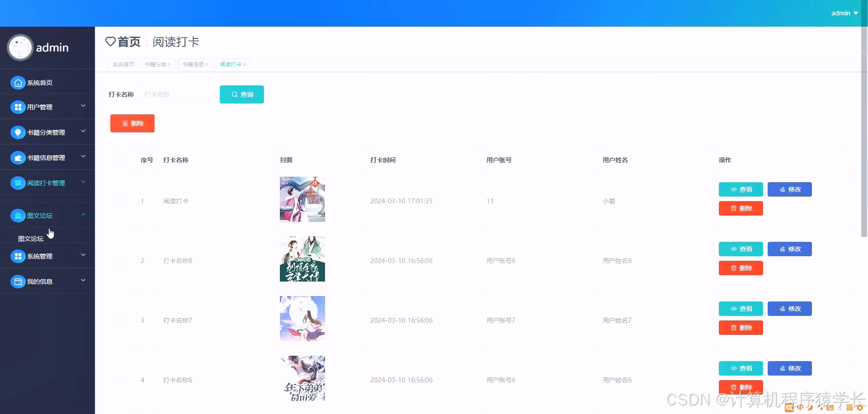868x414 pixels.
Task: Expand the 我的信息 chevron
Action: tap(83, 280)
